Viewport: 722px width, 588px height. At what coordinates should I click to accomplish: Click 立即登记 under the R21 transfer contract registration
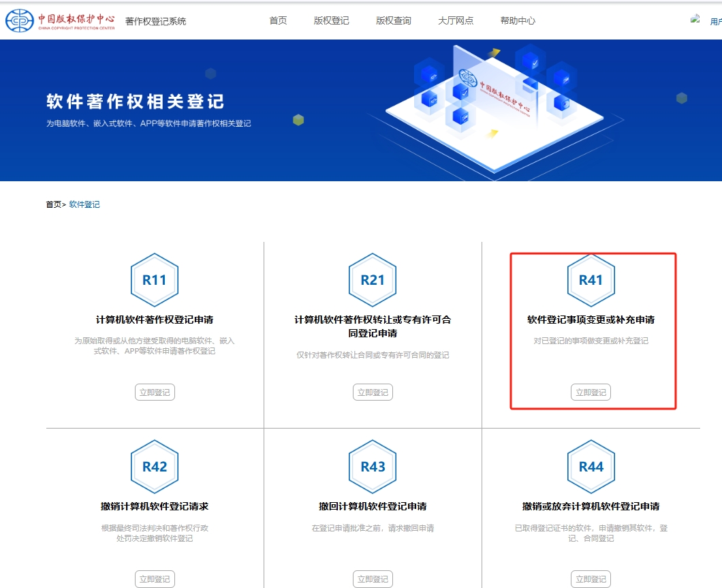pos(373,392)
